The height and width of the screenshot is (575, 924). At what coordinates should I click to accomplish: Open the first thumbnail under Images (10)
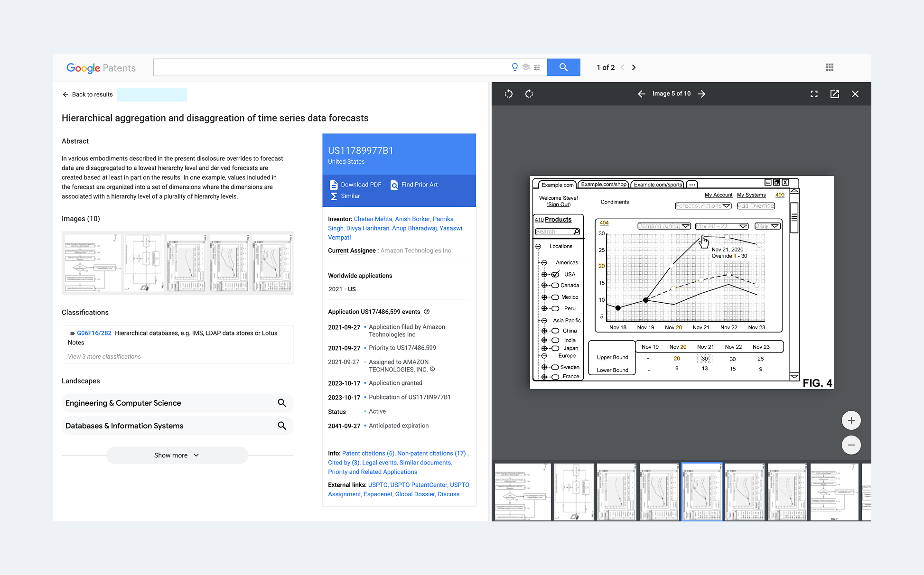(x=93, y=263)
